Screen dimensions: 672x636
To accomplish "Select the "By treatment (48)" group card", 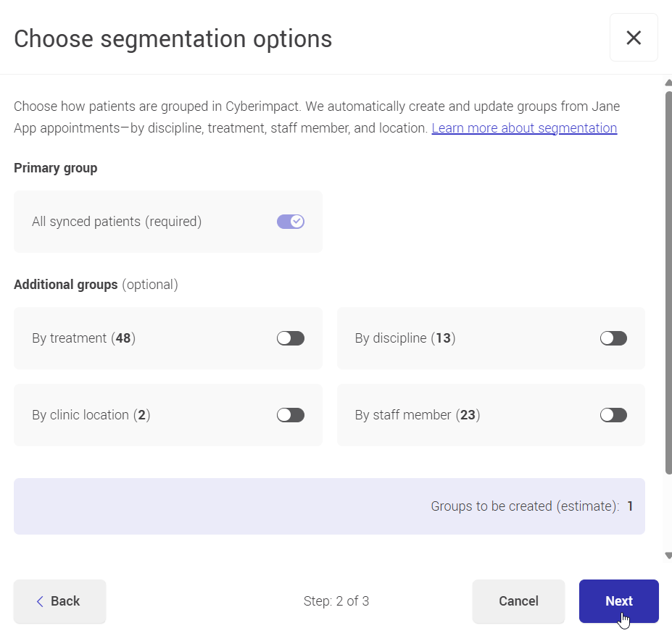I will coord(167,338).
